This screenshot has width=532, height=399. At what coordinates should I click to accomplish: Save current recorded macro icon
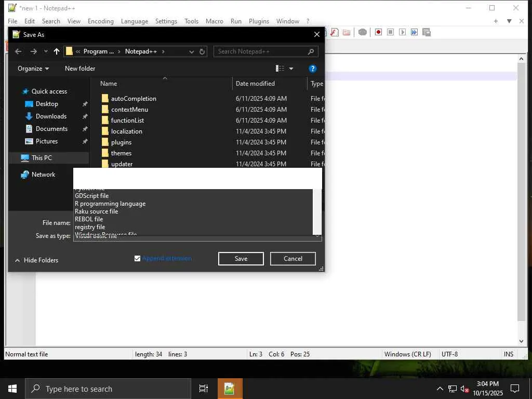click(427, 32)
